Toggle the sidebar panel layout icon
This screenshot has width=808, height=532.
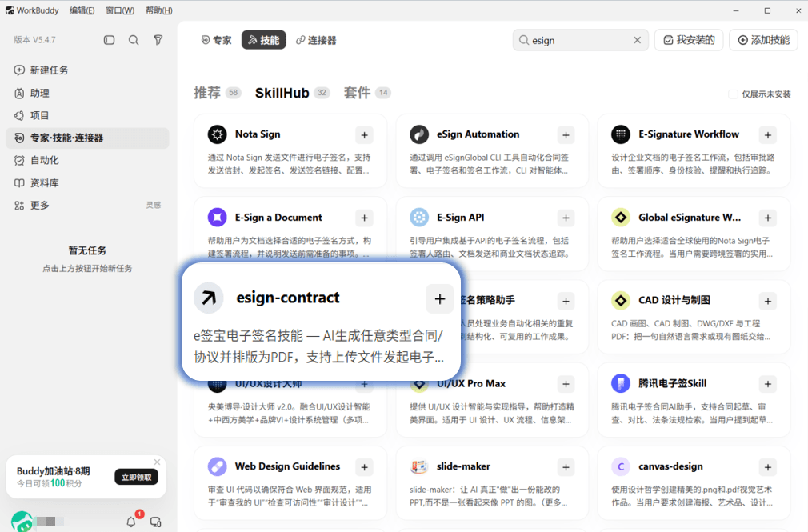click(x=109, y=40)
